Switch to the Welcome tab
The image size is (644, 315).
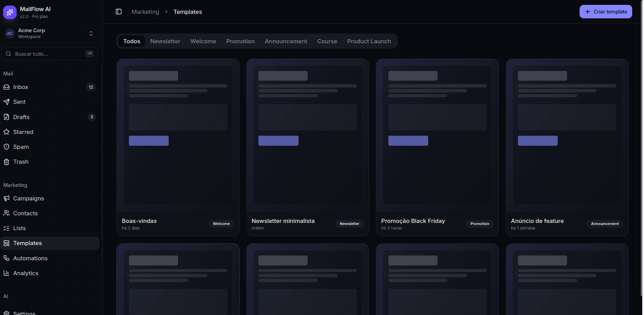click(203, 41)
